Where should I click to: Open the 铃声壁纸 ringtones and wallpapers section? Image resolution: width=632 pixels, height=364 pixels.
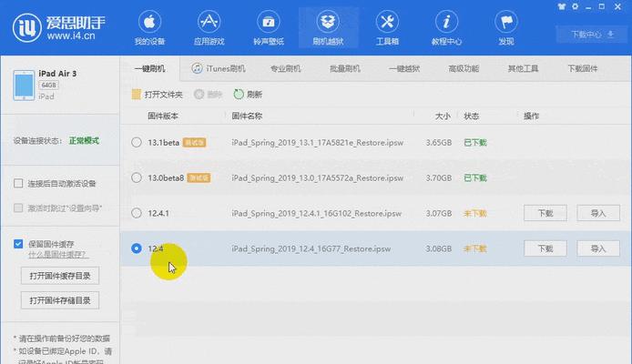coord(268,27)
